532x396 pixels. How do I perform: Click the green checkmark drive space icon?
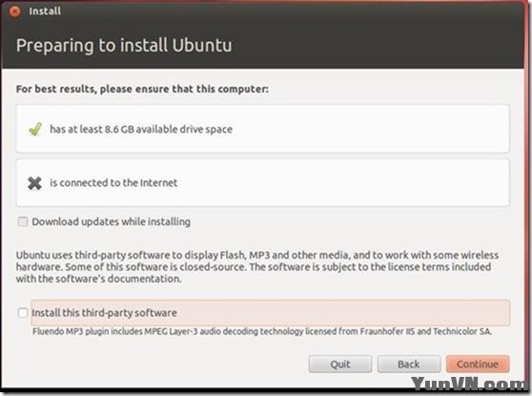pos(35,129)
